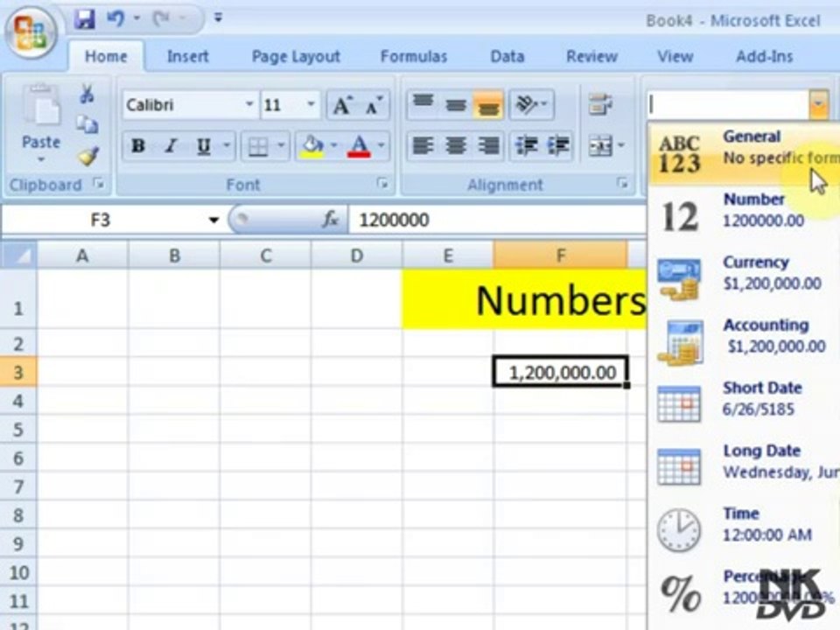
Task: Undo the last action
Action: (115, 18)
